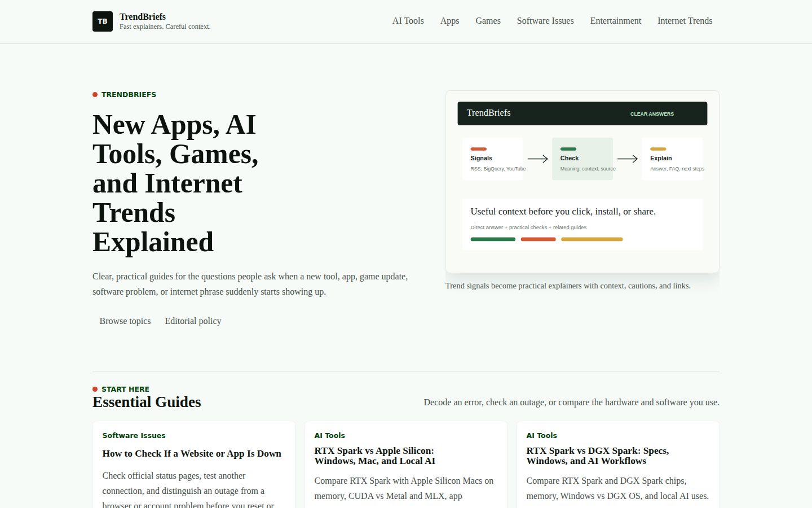Visit the Internet Trends section
Image resolution: width=812 pixels, height=508 pixels.
tap(685, 21)
